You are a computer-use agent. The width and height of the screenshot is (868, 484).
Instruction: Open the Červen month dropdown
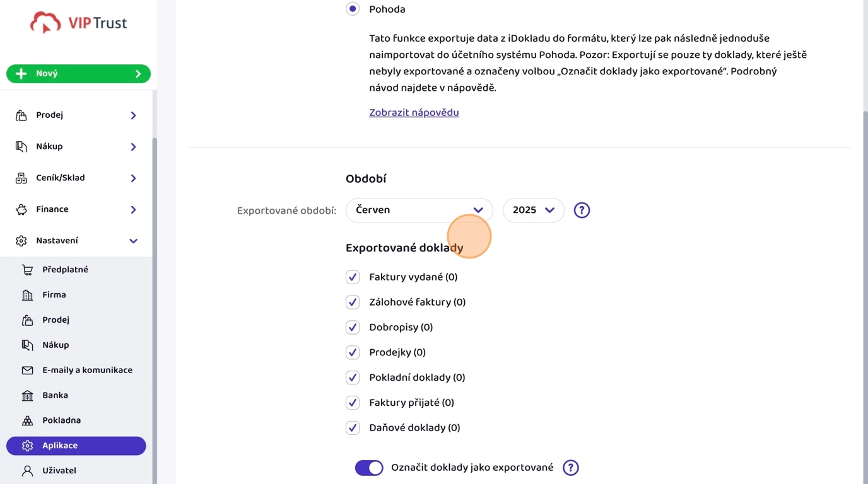[x=419, y=210]
